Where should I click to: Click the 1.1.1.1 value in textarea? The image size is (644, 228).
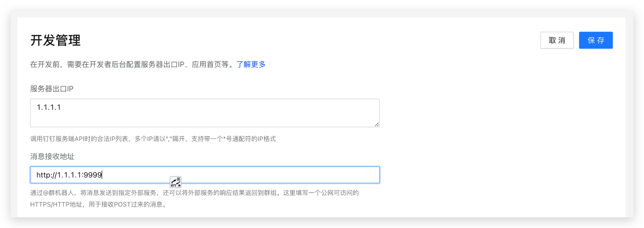[x=49, y=107]
